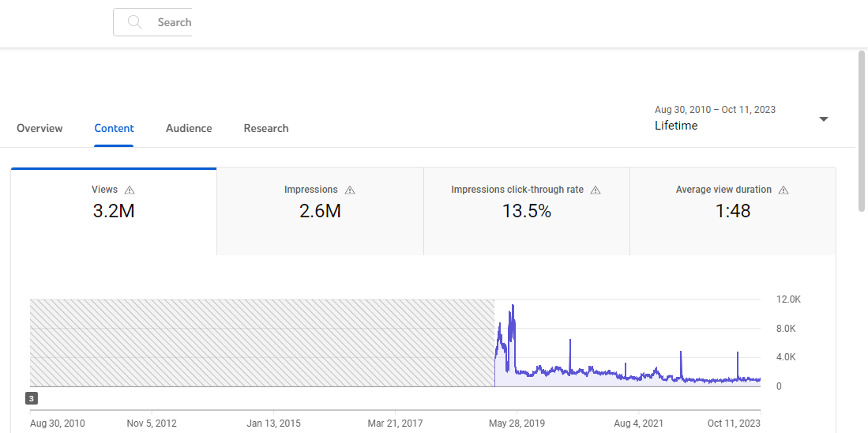Screen dimensions: 868x433
Task: Select the Views metric card
Action: [x=114, y=211]
